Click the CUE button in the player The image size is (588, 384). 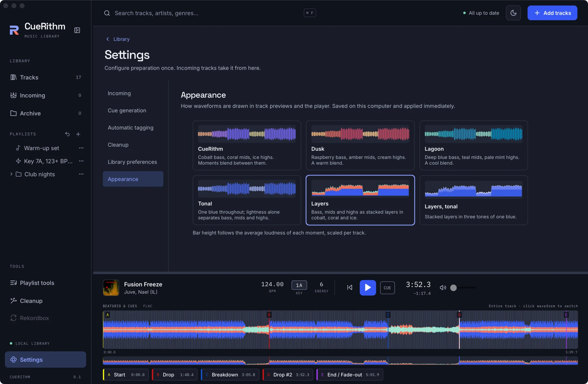pyautogui.click(x=387, y=288)
